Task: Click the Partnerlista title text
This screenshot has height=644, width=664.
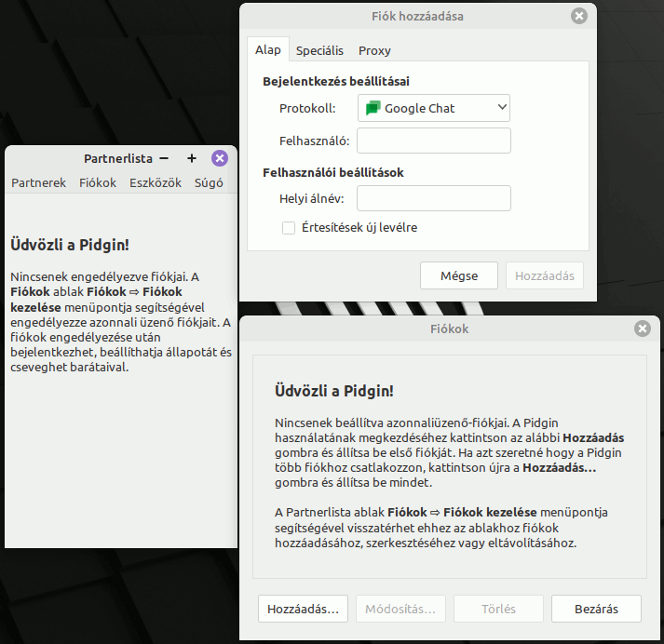Action: [x=118, y=158]
